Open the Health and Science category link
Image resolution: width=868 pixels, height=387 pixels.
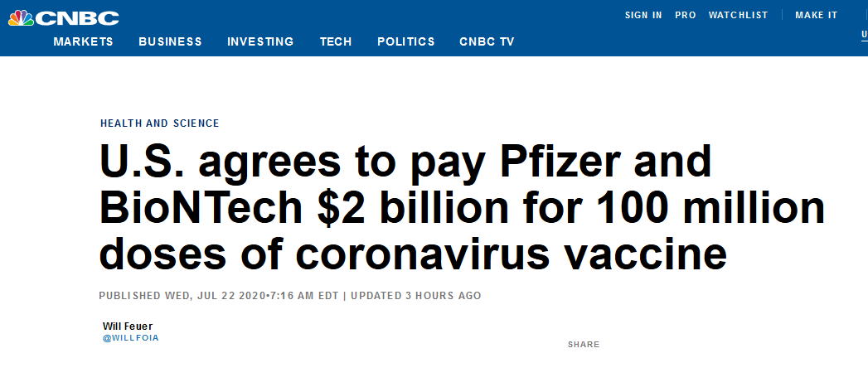click(x=159, y=123)
